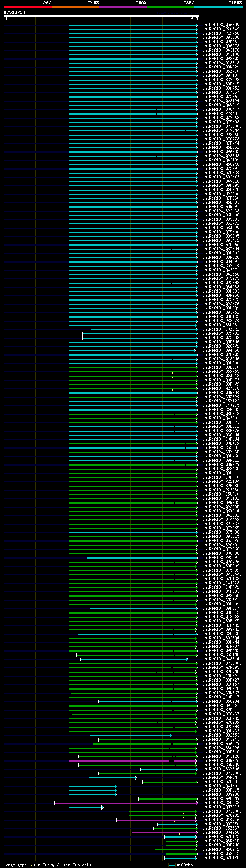Screen dimensions: 246x868
Task: Click the cyan alignment bar for UniRef100_Q56WU9
Action: point(133,25)
